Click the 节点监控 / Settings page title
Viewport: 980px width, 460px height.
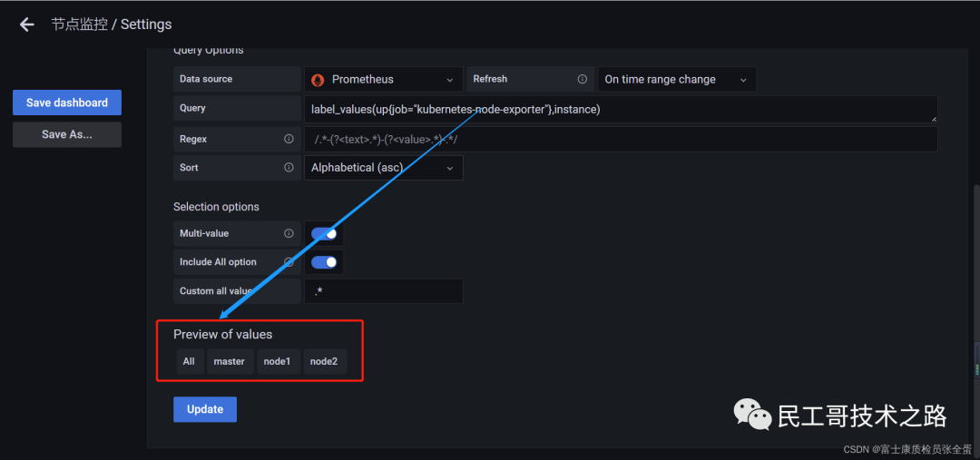point(112,24)
